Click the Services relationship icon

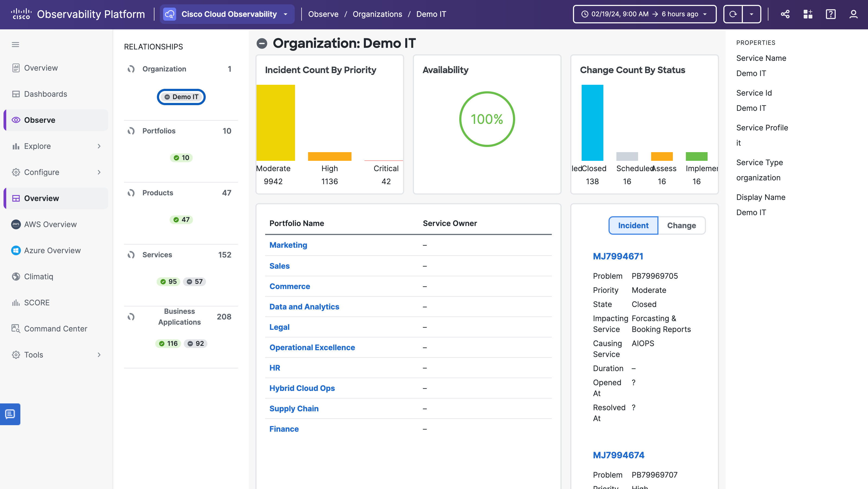point(131,255)
